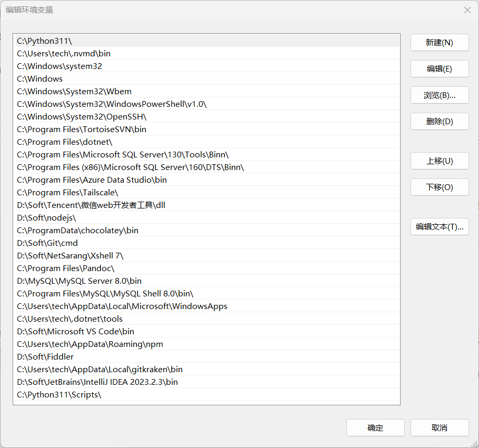Viewport: 479px width, 448px height.
Task: Select the C:\Program Files\Tailscale\ entry
Action: coord(206,192)
